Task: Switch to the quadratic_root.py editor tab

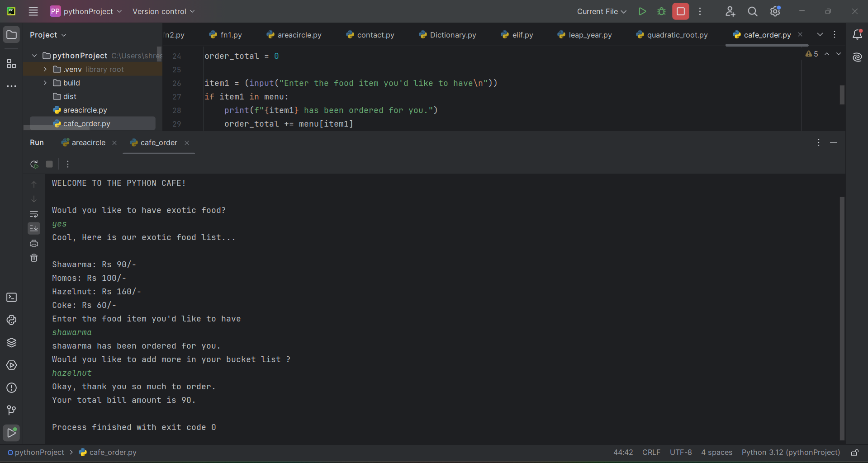Action: (672, 35)
